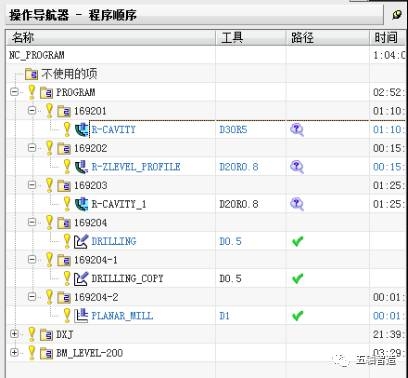The width and height of the screenshot is (408, 378).
Task: Click the R-CAVITY cavity mill operation icon
Action: [81, 129]
